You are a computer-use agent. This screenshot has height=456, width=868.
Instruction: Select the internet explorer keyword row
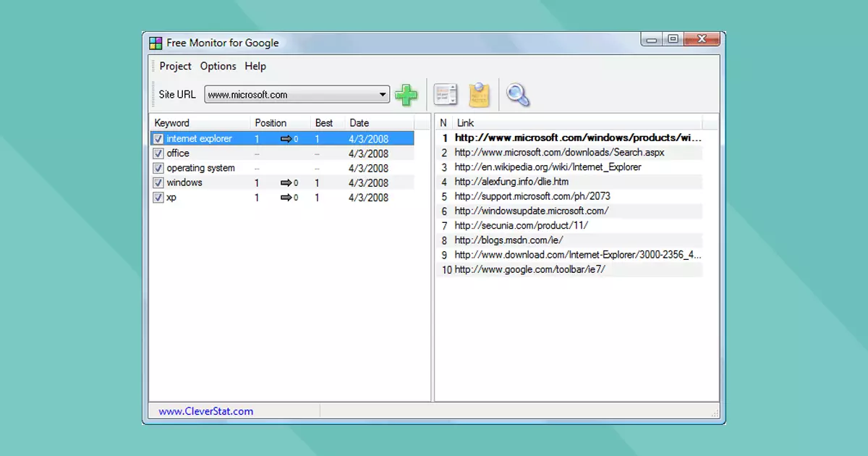coord(282,139)
